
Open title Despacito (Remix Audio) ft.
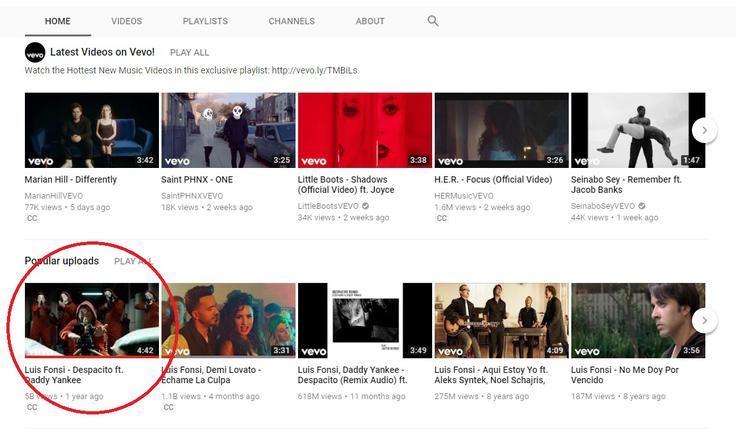pyautogui.click(x=352, y=375)
